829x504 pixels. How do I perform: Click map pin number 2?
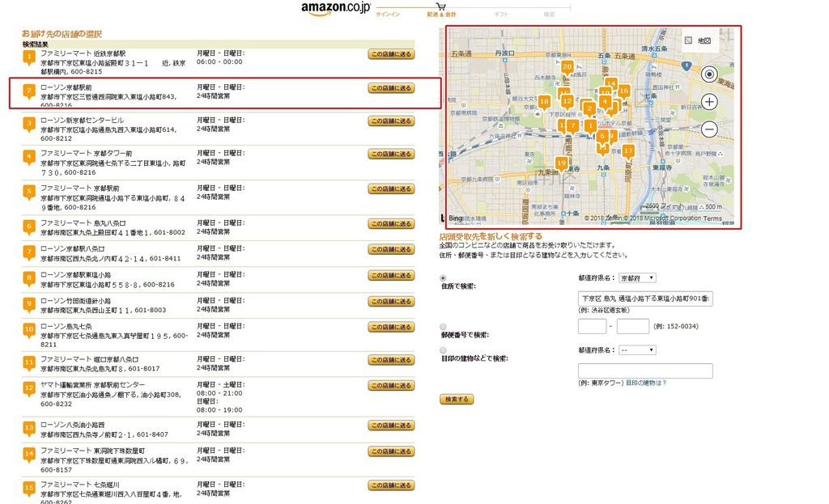589,110
